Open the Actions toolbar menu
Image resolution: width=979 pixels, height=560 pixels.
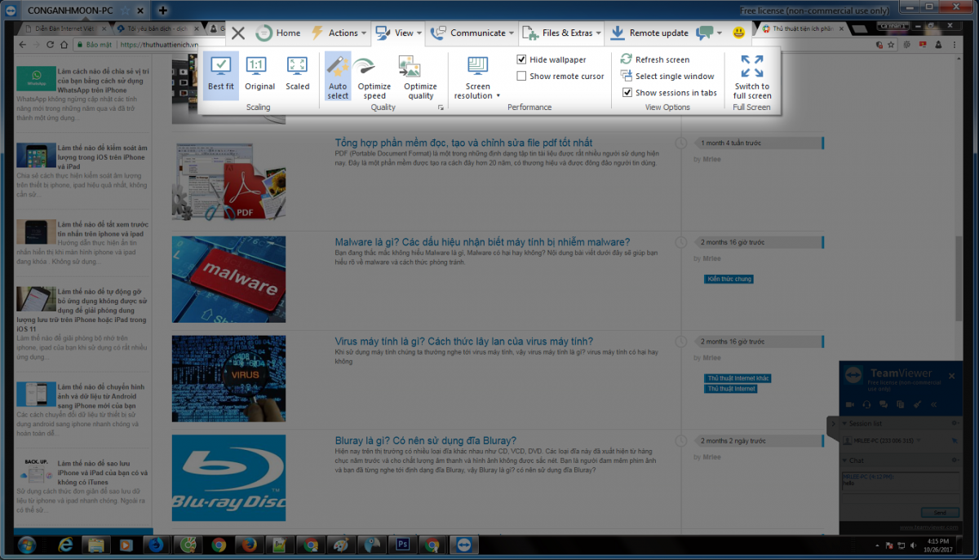335,33
